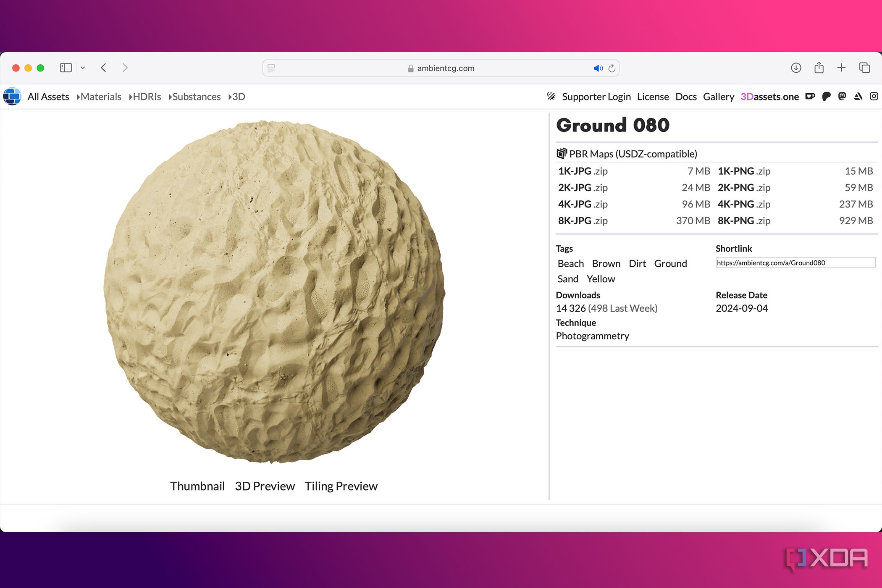This screenshot has width=882, height=588.
Task: Click the page reader icon in address bar
Action: click(x=271, y=68)
